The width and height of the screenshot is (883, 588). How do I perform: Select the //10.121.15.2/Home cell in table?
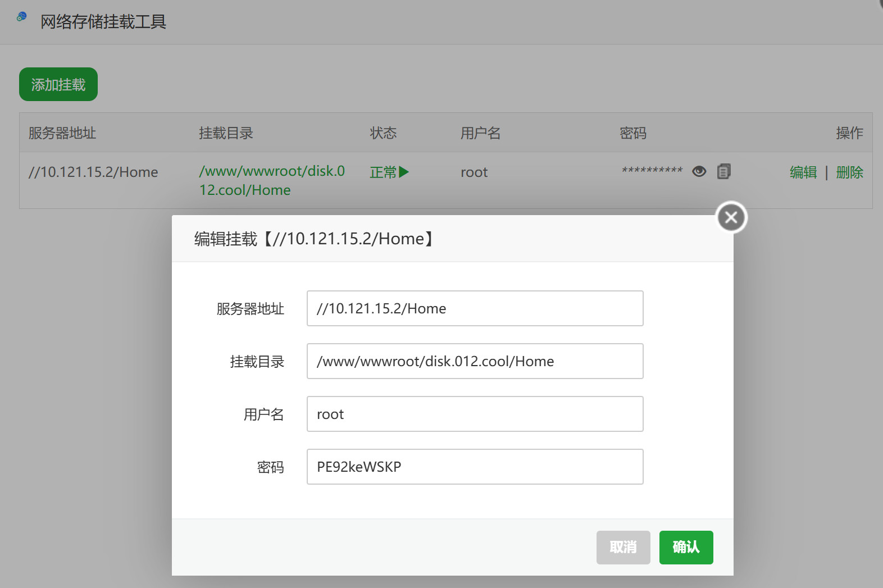[x=93, y=172]
